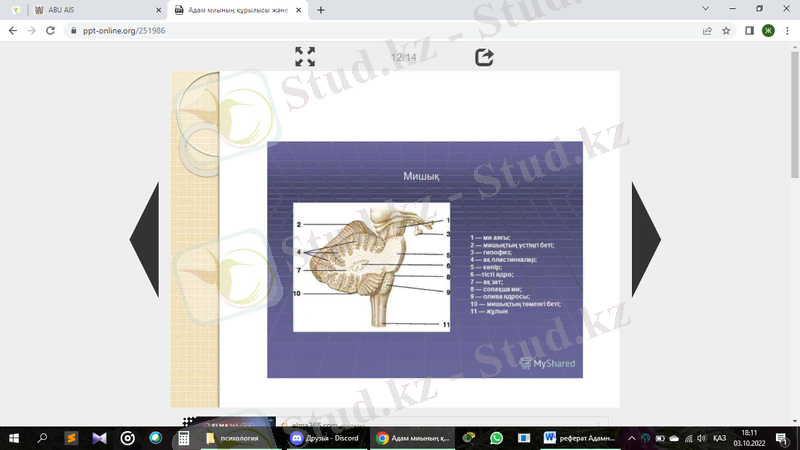The height and width of the screenshot is (450, 800).
Task: Open the site info padlock icon
Action: coord(73,31)
